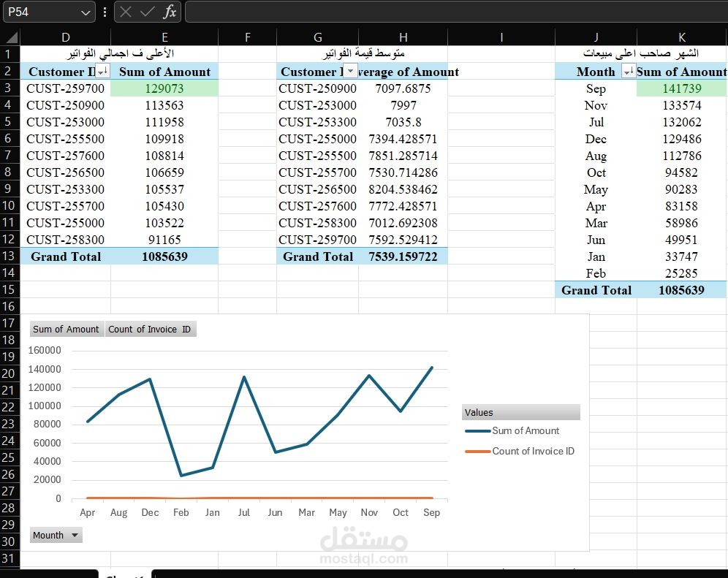This screenshot has height=578, width=728.
Task: Open the Name Box dropdown arrow
Action: click(86, 12)
